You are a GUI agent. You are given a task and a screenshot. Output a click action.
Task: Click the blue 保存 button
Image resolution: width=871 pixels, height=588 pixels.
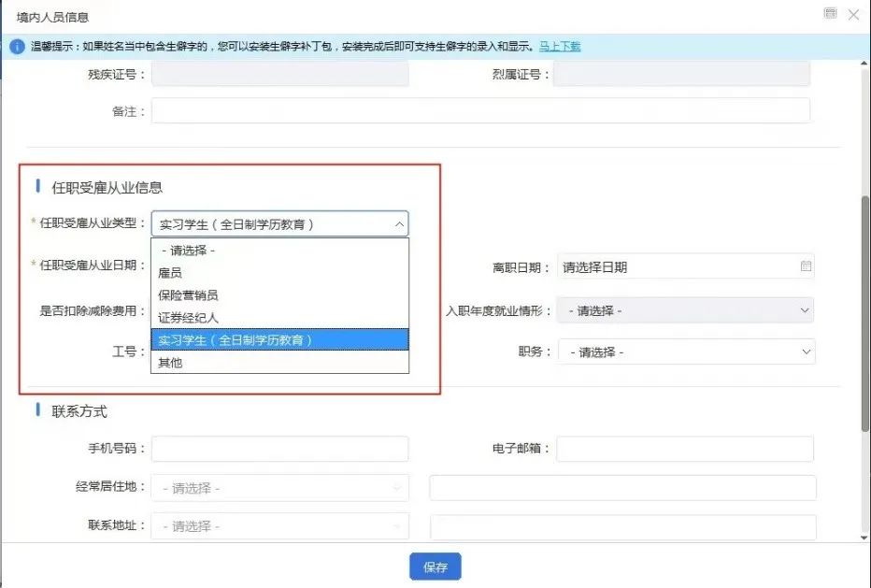435,566
